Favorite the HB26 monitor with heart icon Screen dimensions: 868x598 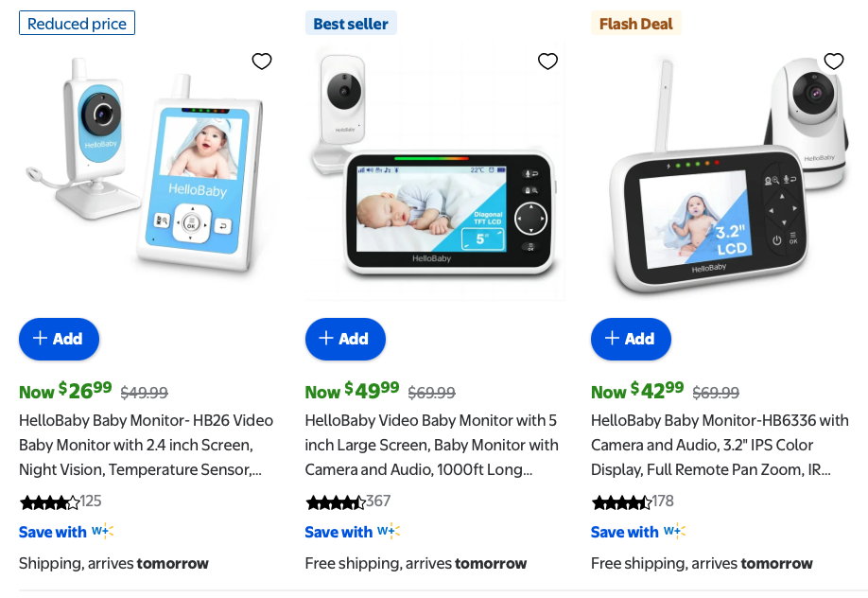262,61
